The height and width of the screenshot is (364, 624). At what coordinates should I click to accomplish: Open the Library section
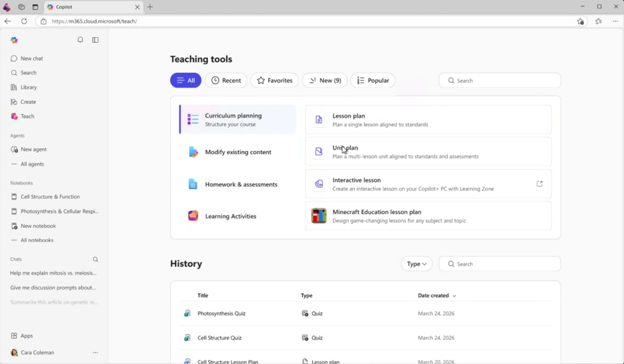click(23, 87)
